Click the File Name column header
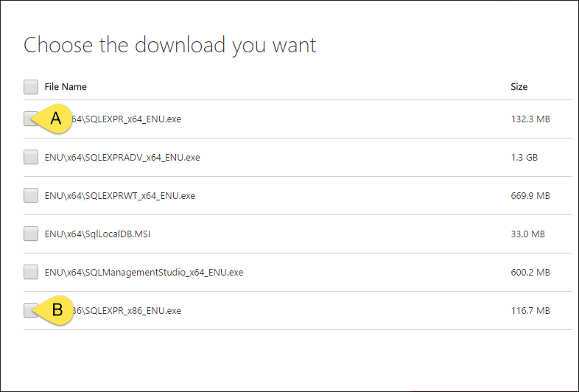This screenshot has height=392, width=579. pos(66,87)
